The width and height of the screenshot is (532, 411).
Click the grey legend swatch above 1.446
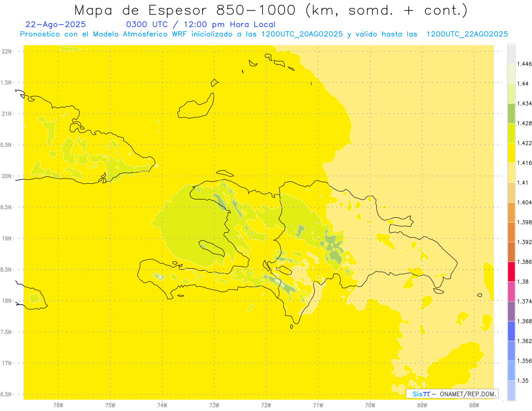tap(511, 54)
